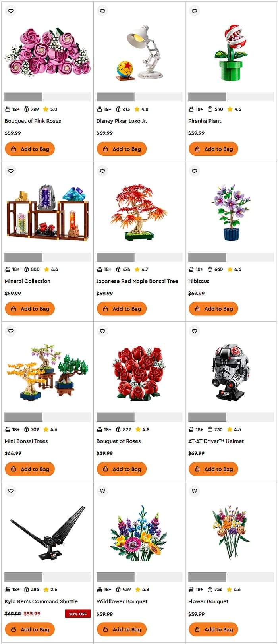Image resolution: width=278 pixels, height=644 pixels.
Task: Save Mini Bonsai Trees using heart icon
Action: (11, 331)
